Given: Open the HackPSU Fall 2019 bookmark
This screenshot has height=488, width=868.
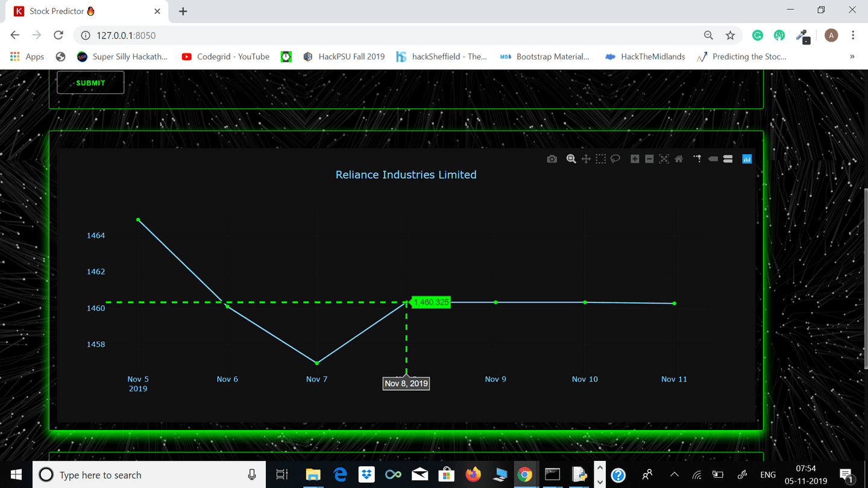Looking at the screenshot, I should click(344, 57).
